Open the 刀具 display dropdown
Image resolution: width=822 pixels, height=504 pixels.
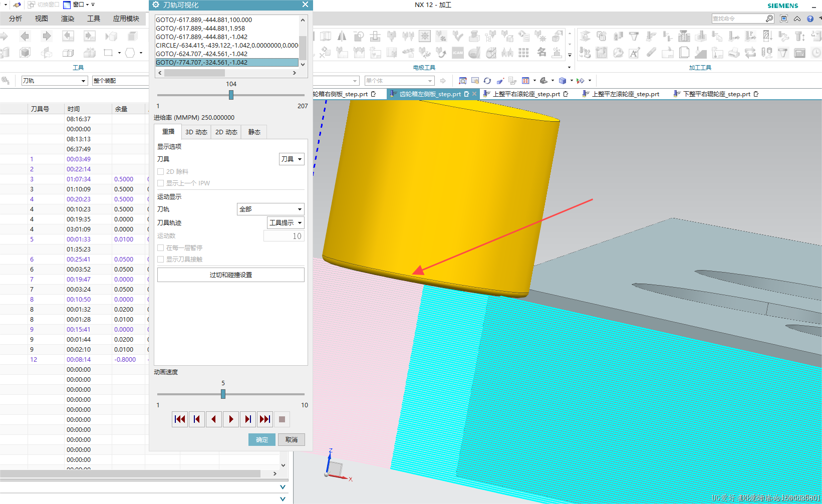292,159
